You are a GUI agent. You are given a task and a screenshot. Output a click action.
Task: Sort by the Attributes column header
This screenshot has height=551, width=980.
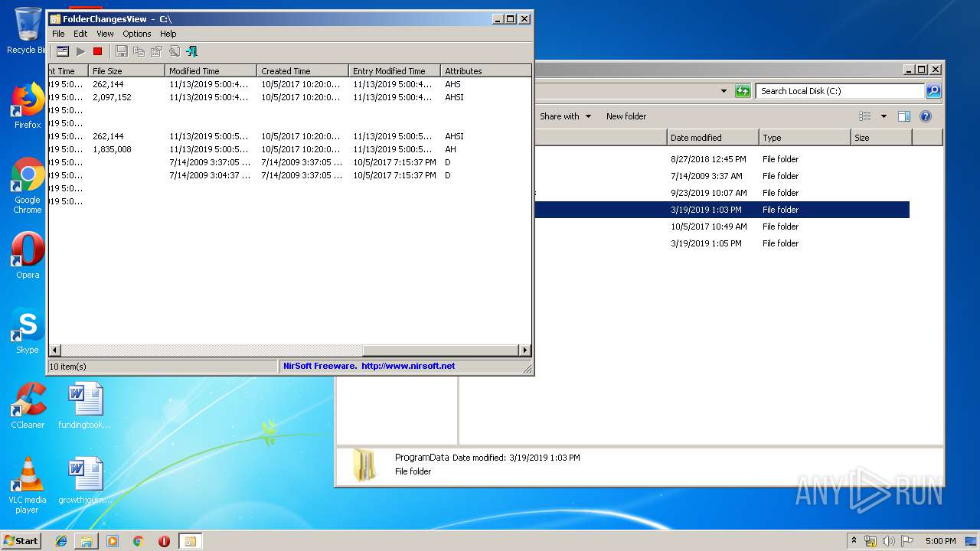485,71
